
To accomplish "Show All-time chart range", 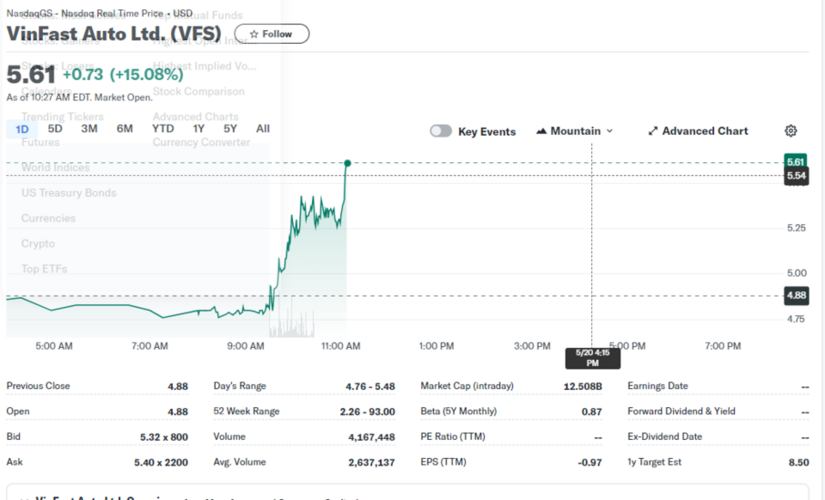I will click(263, 129).
